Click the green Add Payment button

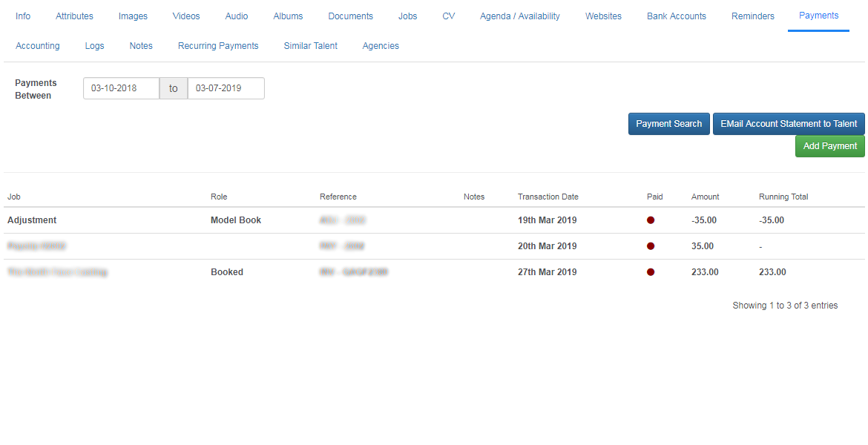[x=829, y=146]
